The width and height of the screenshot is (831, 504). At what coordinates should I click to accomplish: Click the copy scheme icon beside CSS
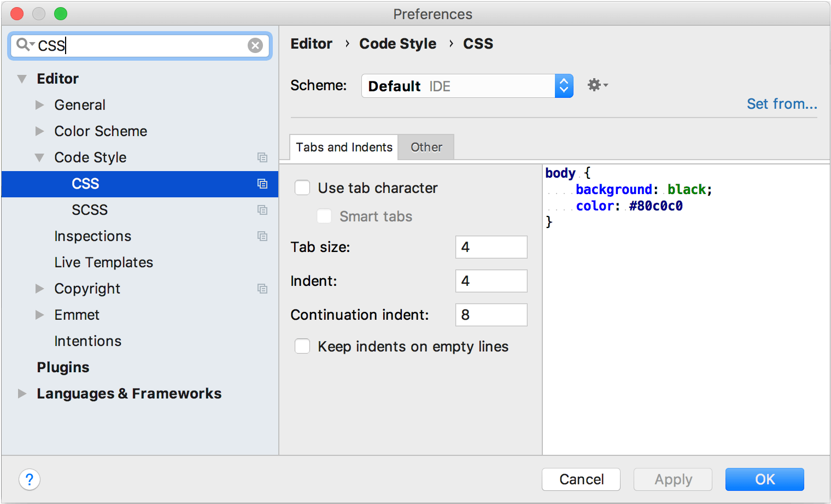pyautogui.click(x=262, y=184)
